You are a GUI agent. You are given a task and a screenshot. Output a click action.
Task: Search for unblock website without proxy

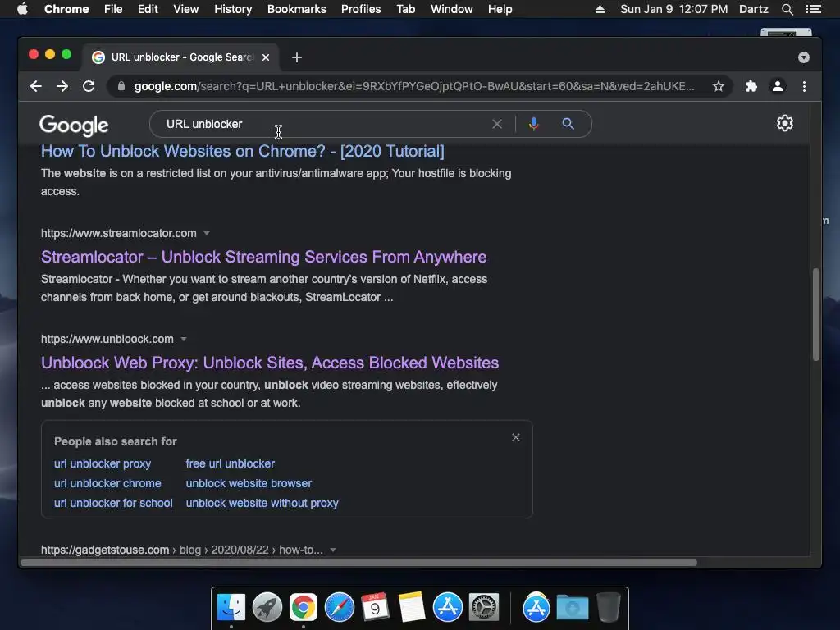tap(262, 503)
